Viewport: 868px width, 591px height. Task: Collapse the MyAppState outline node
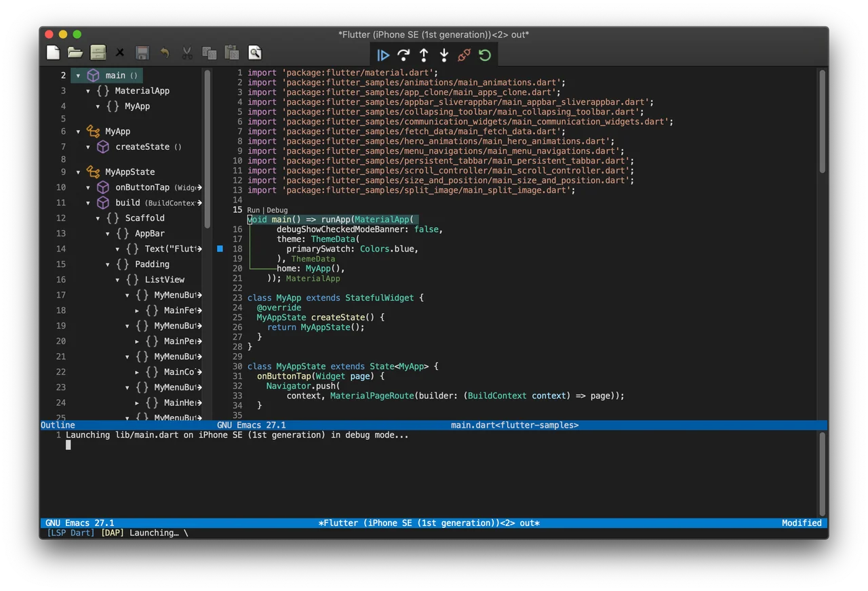pos(78,172)
